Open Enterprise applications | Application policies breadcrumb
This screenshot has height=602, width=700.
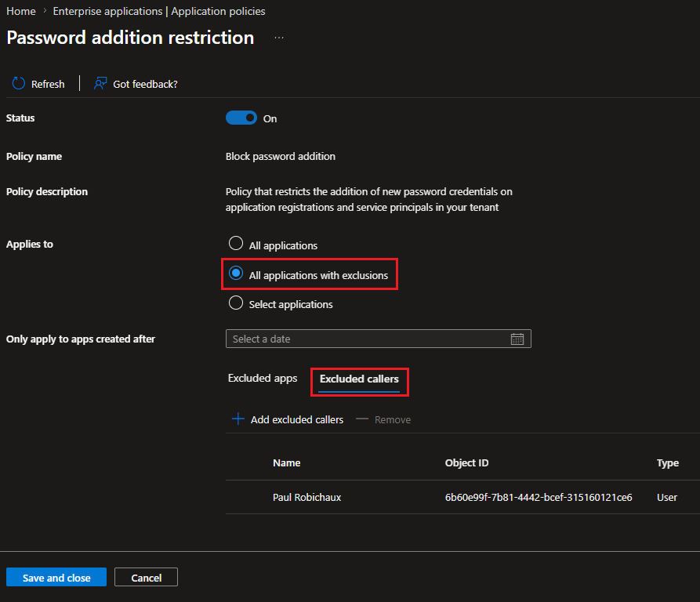click(159, 11)
